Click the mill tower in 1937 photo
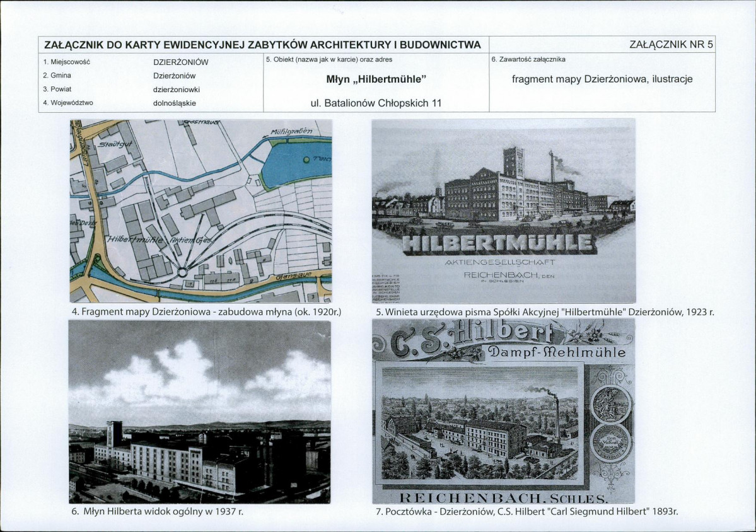The image size is (756, 532). 114,433
